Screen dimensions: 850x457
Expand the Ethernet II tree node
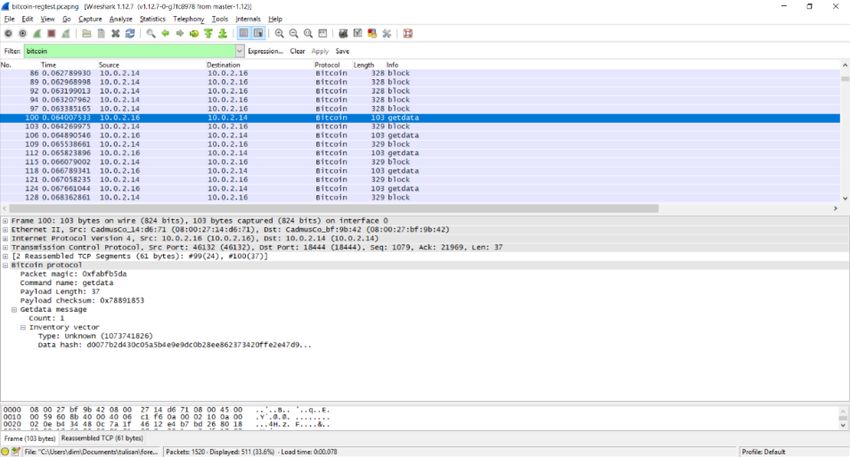(5, 230)
